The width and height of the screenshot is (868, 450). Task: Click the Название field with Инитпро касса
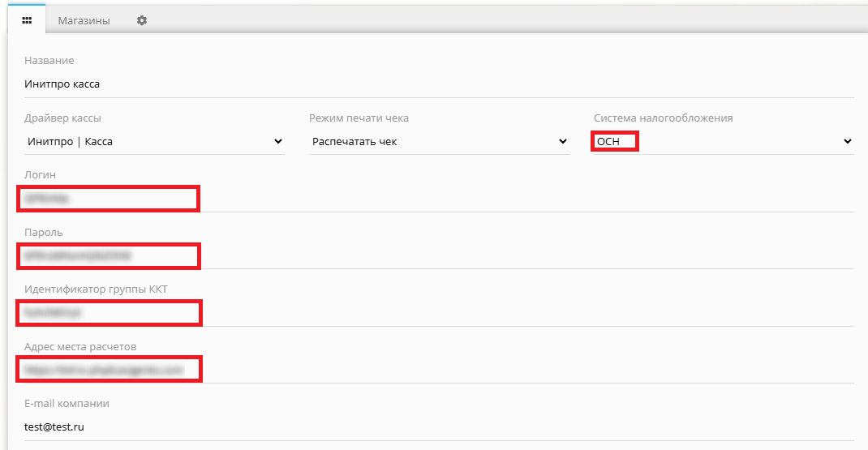[439, 84]
